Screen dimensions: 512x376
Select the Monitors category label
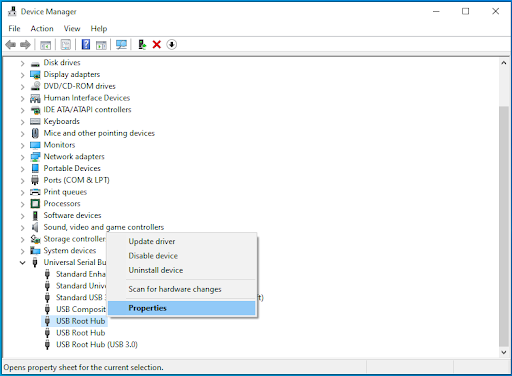coord(59,145)
